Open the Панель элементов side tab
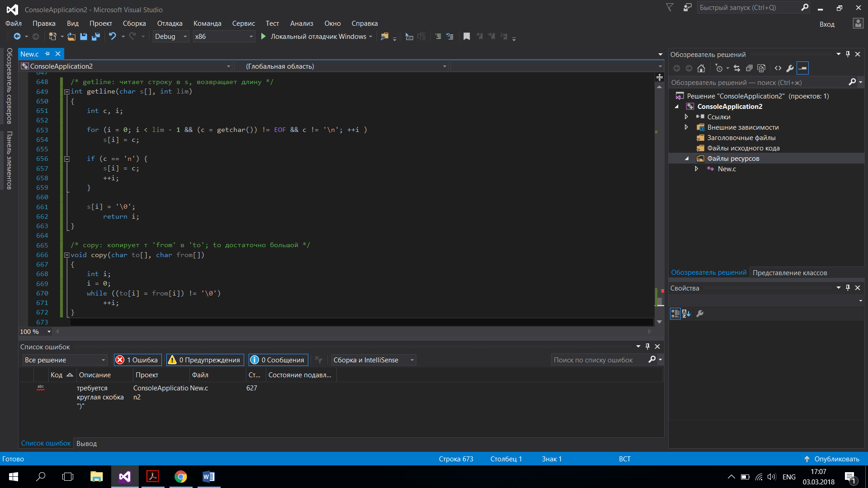This screenshot has width=868, height=488. pyautogui.click(x=9, y=160)
